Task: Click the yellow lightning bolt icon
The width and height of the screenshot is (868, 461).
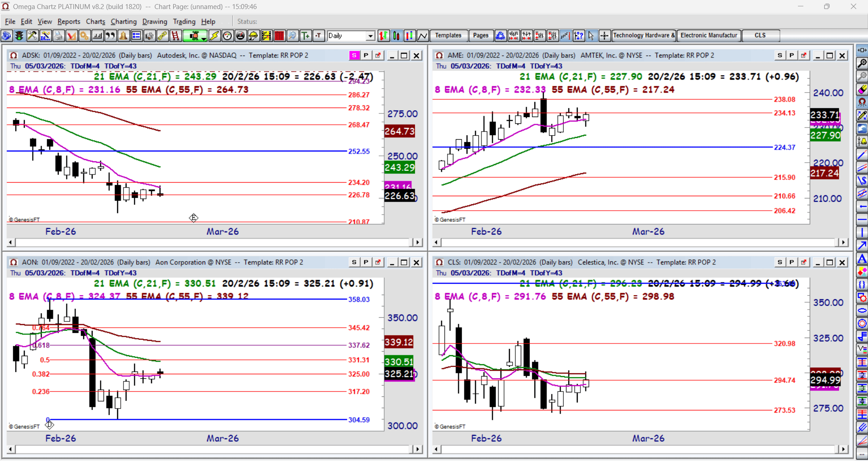Action: point(214,36)
